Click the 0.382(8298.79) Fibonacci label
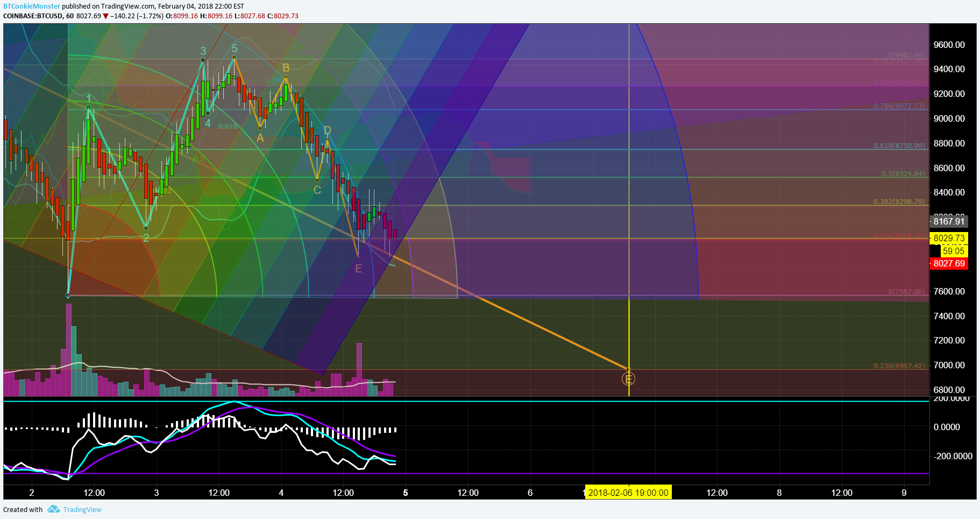This screenshot has width=980, height=519. [x=899, y=201]
